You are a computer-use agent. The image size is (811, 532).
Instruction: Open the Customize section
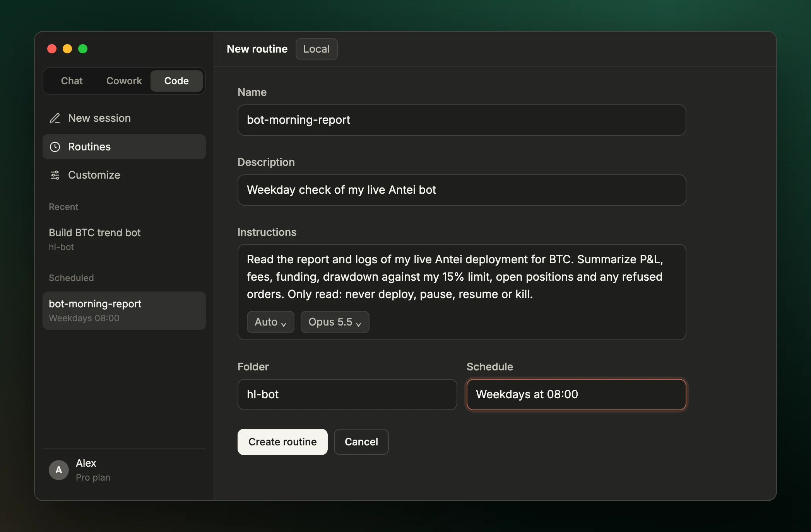point(124,175)
